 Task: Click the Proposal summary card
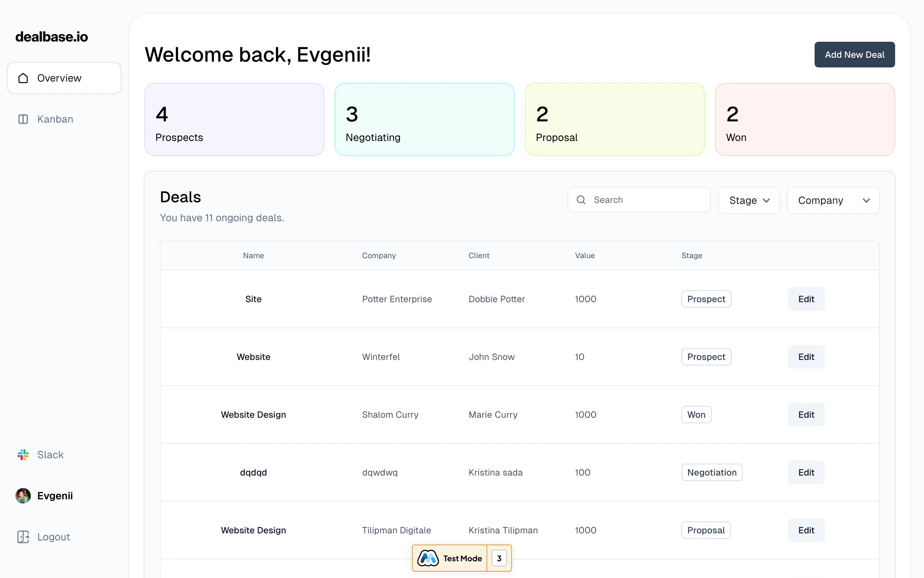(x=615, y=119)
